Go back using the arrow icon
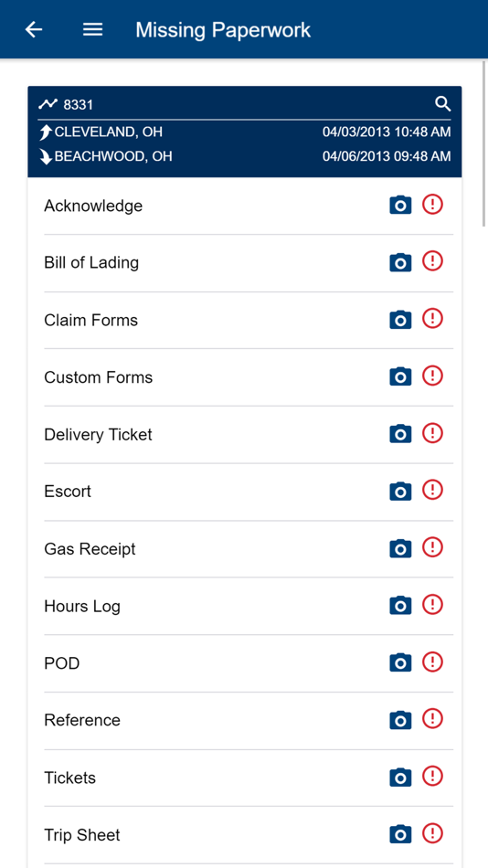The height and width of the screenshot is (868, 488). point(34,29)
